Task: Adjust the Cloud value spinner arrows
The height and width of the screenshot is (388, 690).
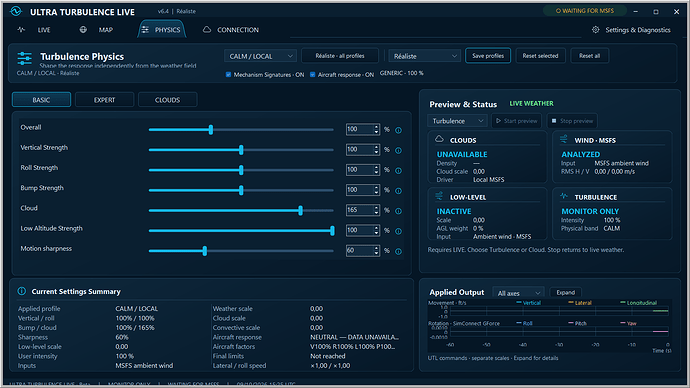Action: (x=376, y=210)
